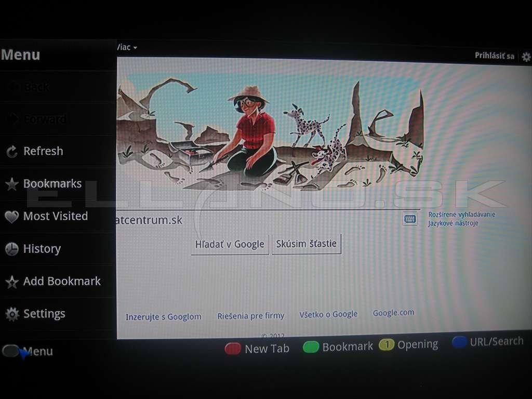Click the Bookmark label in bottom bar
532x399 pixels.
coord(348,347)
